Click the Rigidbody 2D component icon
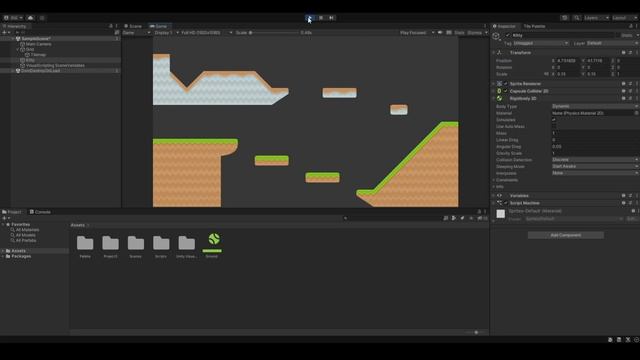Screen dimensions: 640x360 click(499, 98)
